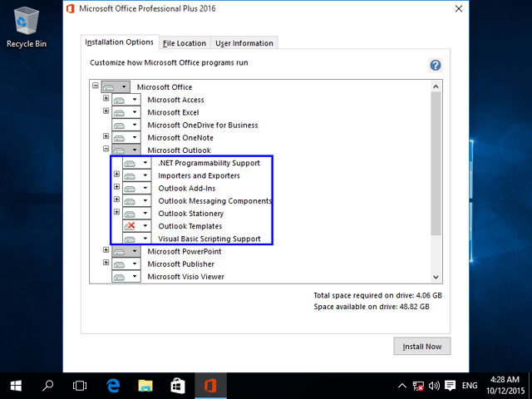This screenshot has width=532, height=399.
Task: Expand the Outlook Add-Ins node
Action: coord(116,186)
